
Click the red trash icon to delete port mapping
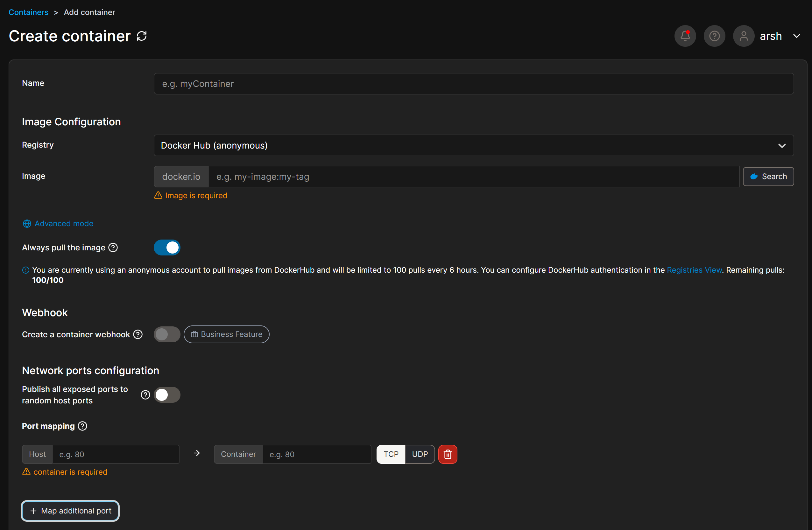pyautogui.click(x=448, y=454)
